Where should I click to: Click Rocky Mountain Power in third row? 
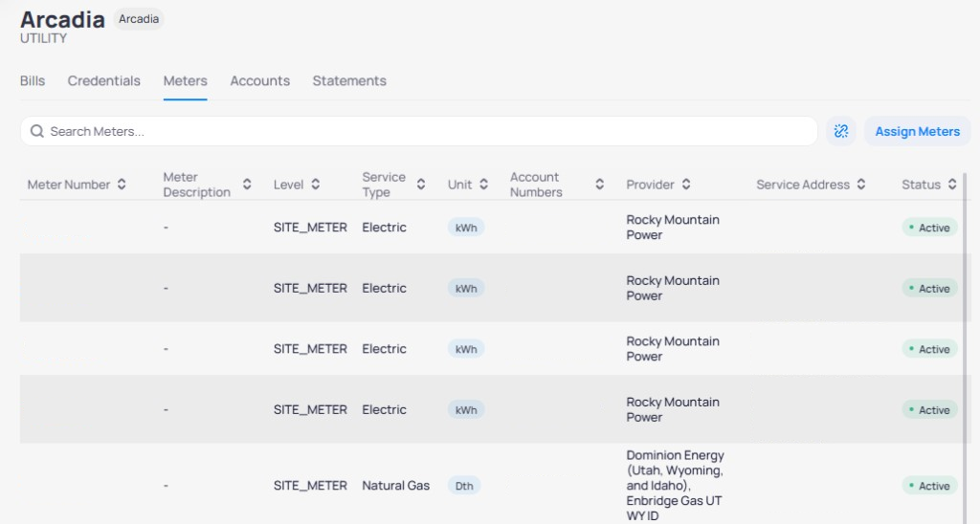click(673, 348)
